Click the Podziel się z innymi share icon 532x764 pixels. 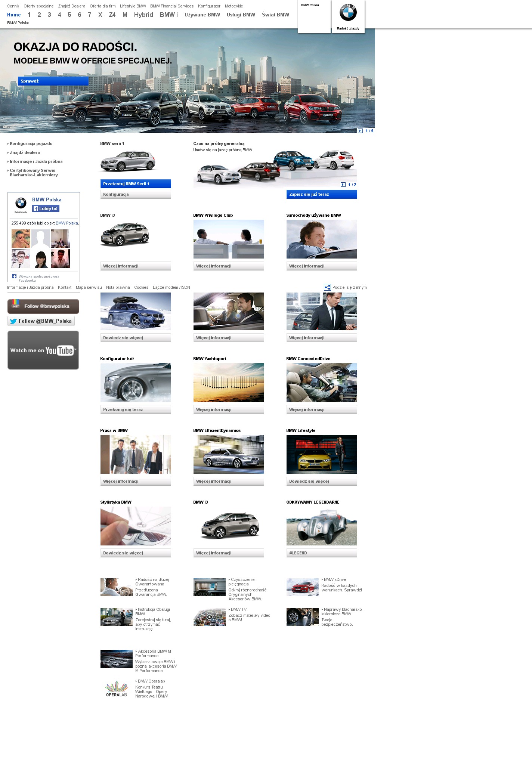tap(327, 287)
